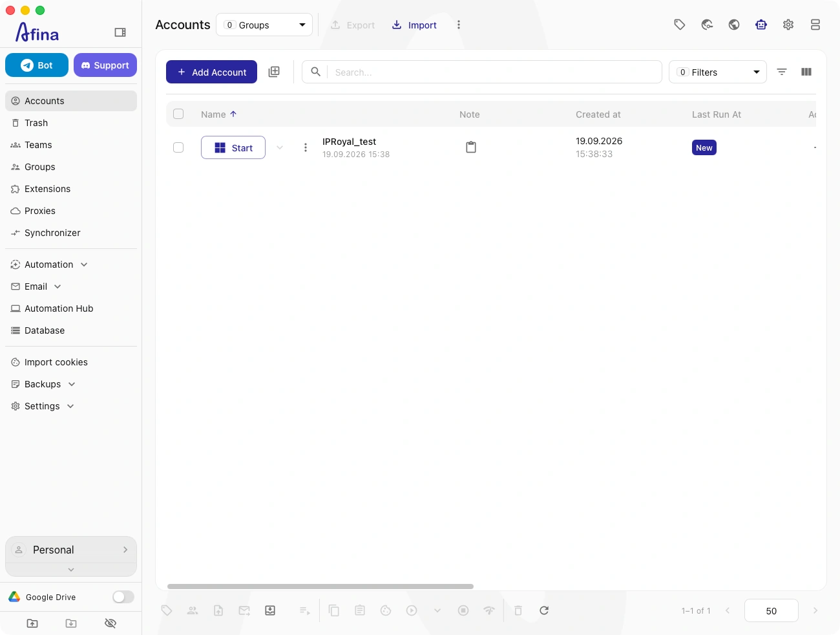
Task: Open the Filters dropdown
Action: (718, 72)
